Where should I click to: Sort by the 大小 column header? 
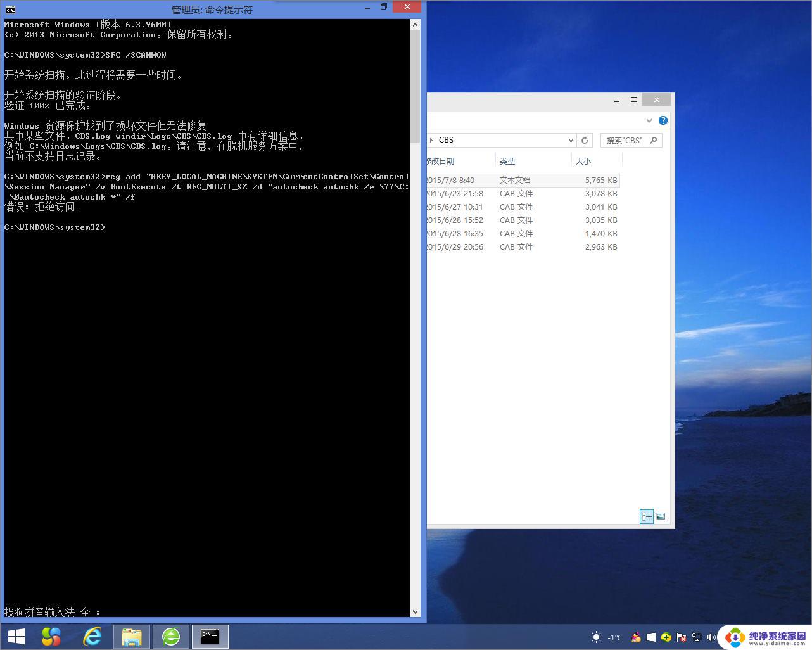[595, 161]
